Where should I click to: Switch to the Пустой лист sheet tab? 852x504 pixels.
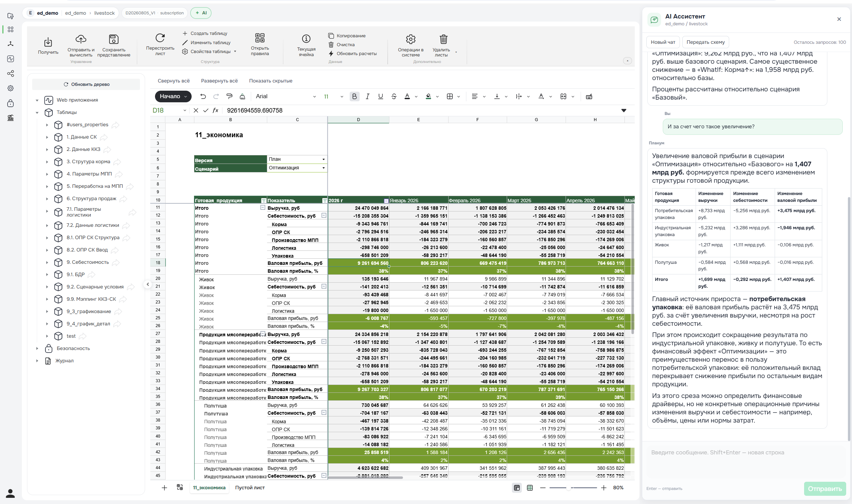[x=250, y=488]
